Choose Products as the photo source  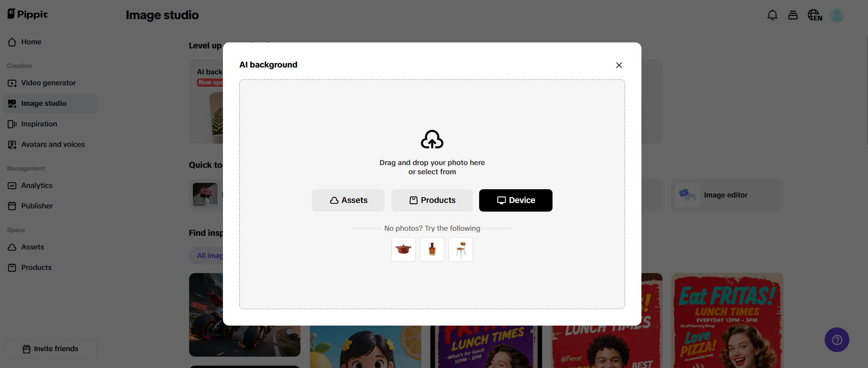coord(432,200)
